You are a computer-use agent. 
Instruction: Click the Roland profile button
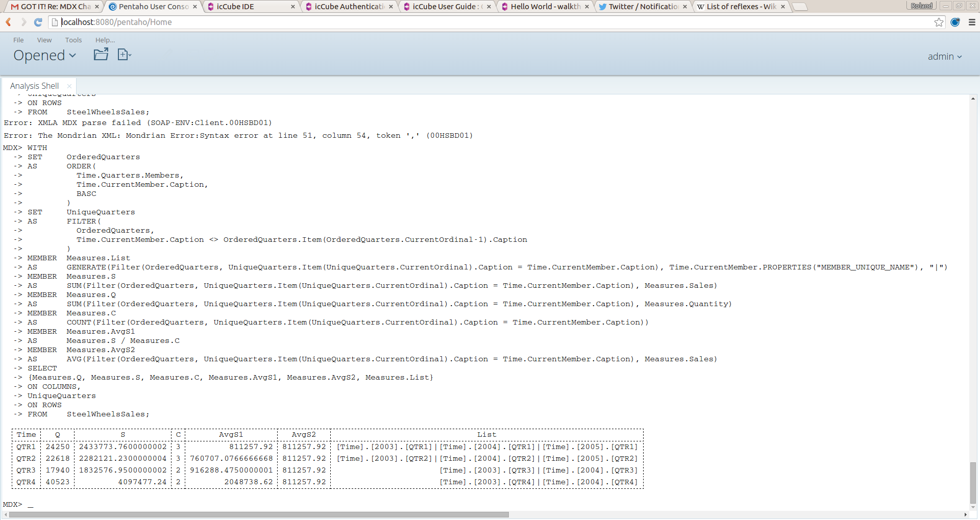click(x=921, y=6)
